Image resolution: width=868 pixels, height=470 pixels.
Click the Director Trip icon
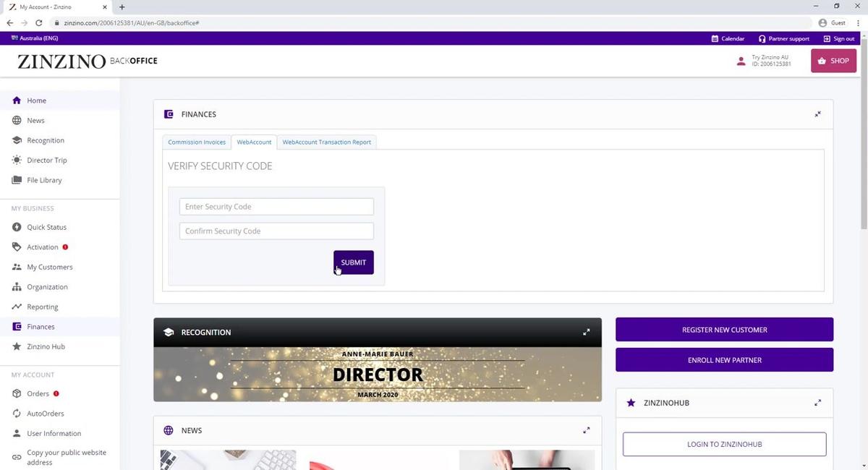click(17, 160)
